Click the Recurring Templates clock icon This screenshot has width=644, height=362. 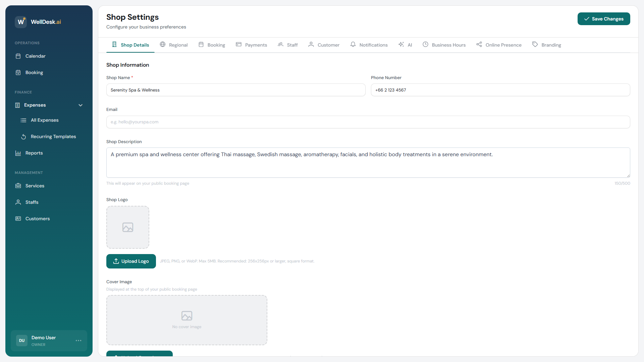coord(23,137)
